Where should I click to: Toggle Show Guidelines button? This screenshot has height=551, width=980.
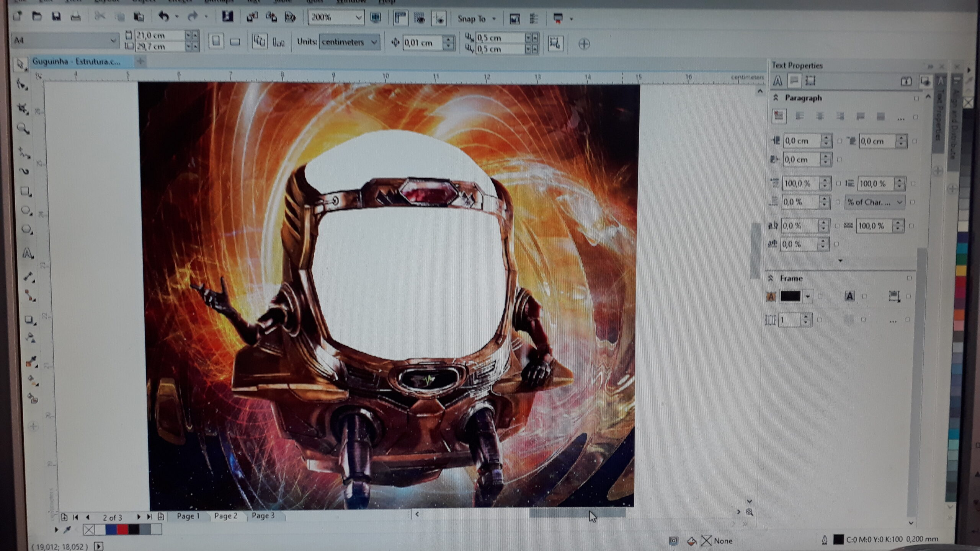[439, 19]
